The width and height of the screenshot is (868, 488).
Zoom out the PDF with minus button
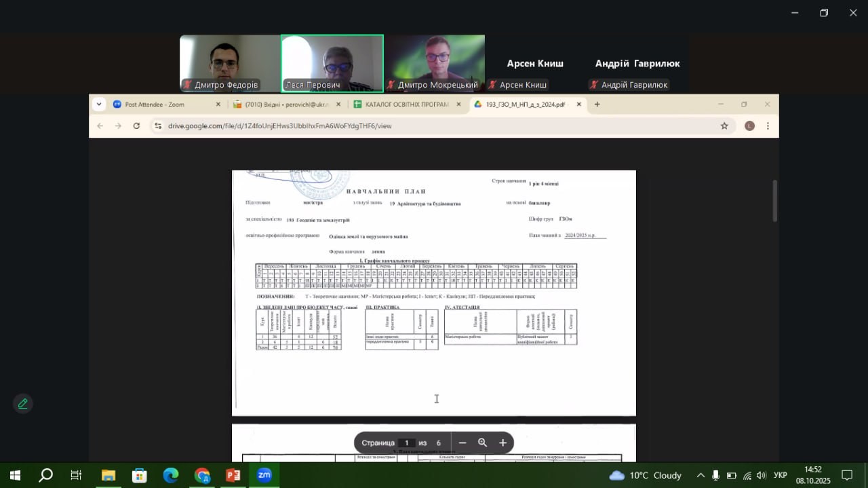(x=462, y=443)
